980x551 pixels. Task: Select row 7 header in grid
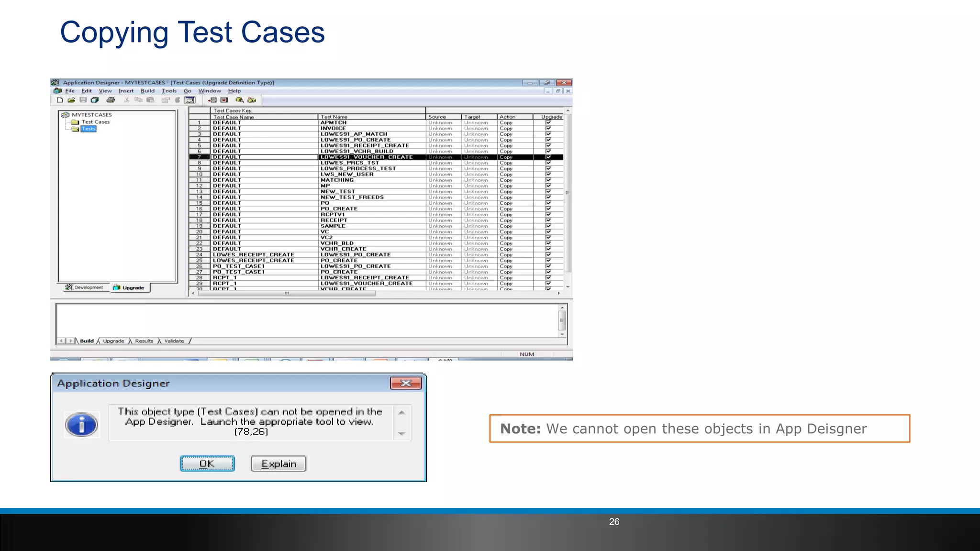pos(200,157)
